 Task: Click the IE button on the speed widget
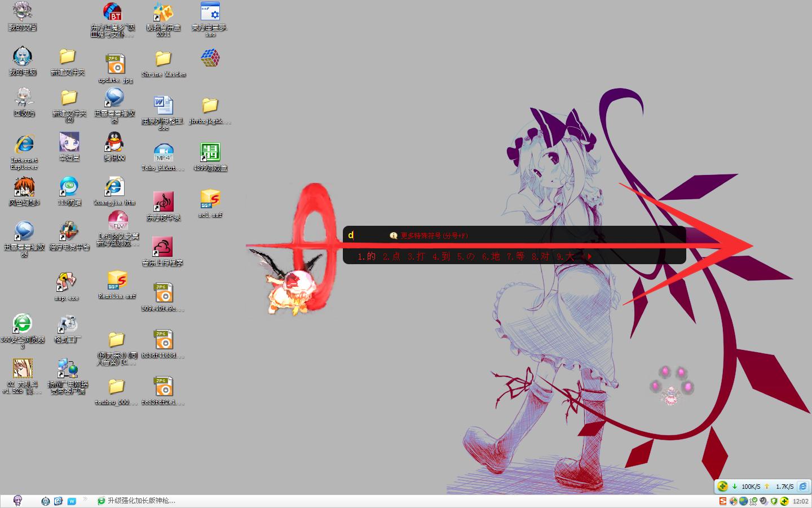click(x=803, y=486)
